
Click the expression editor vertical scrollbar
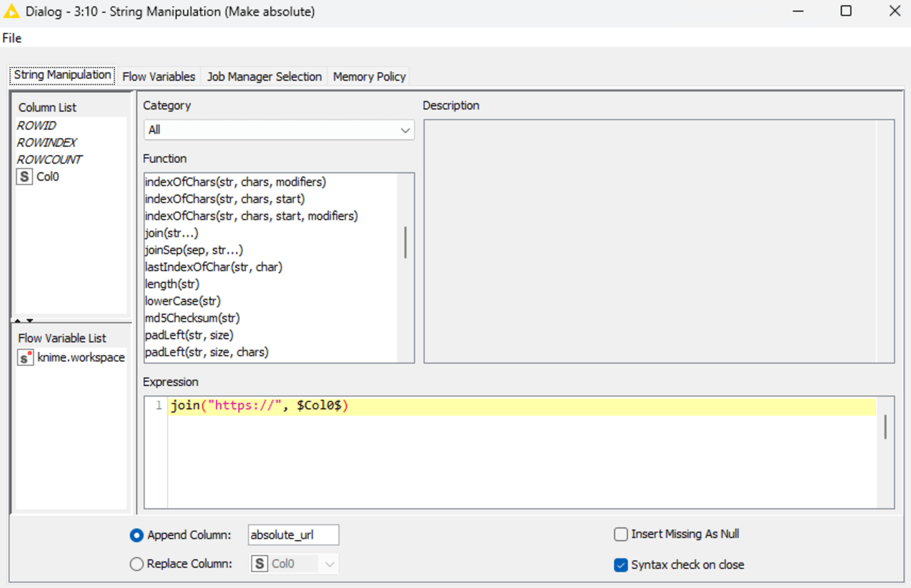pyautogui.click(x=885, y=427)
